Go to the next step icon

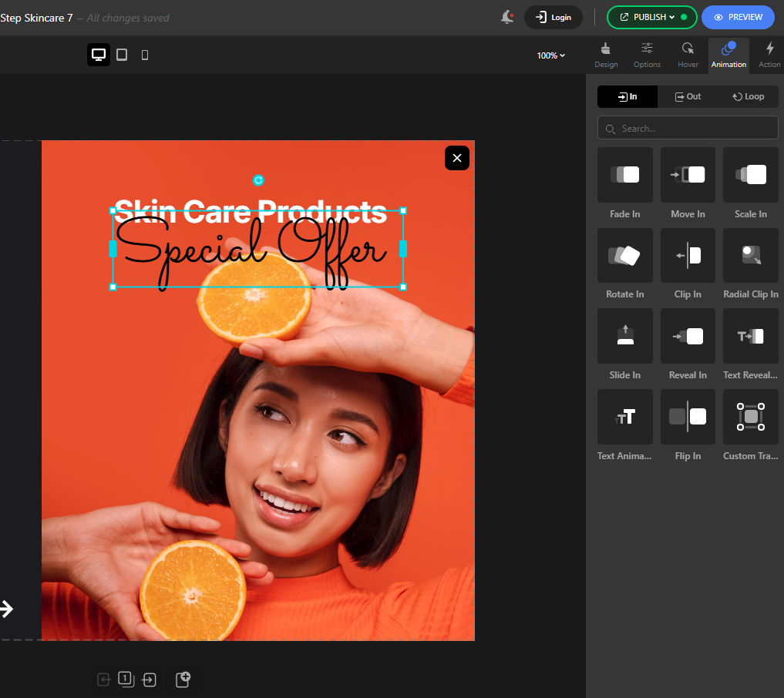coord(149,680)
